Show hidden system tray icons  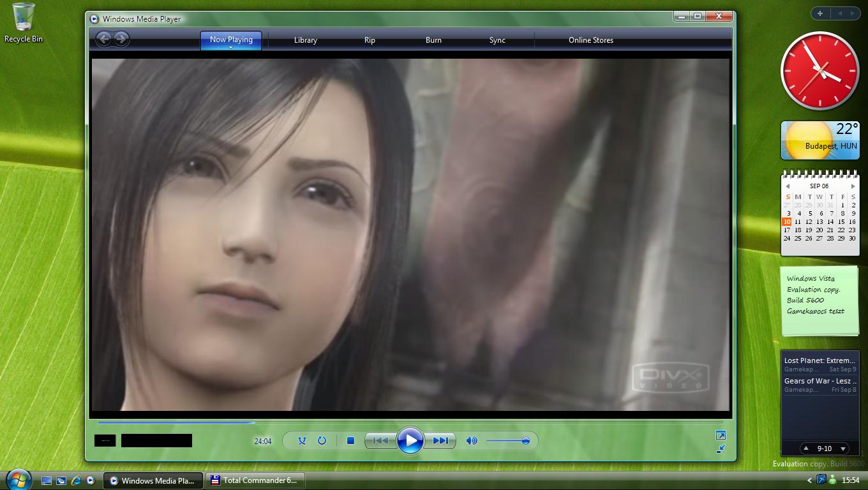pyautogui.click(x=810, y=480)
